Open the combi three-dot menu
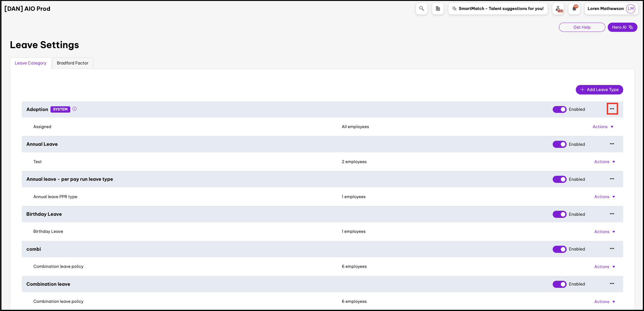The height and width of the screenshot is (311, 644). [612, 249]
